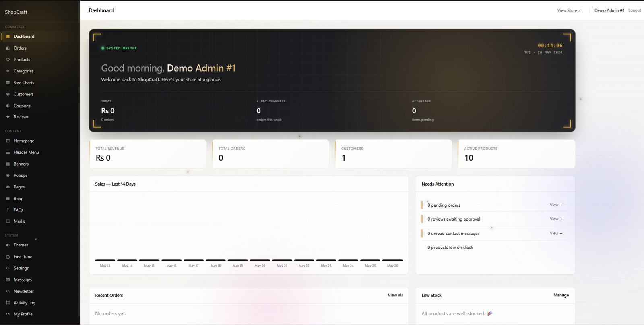Click the May 26 chart bar
644x325 pixels.
point(392,260)
